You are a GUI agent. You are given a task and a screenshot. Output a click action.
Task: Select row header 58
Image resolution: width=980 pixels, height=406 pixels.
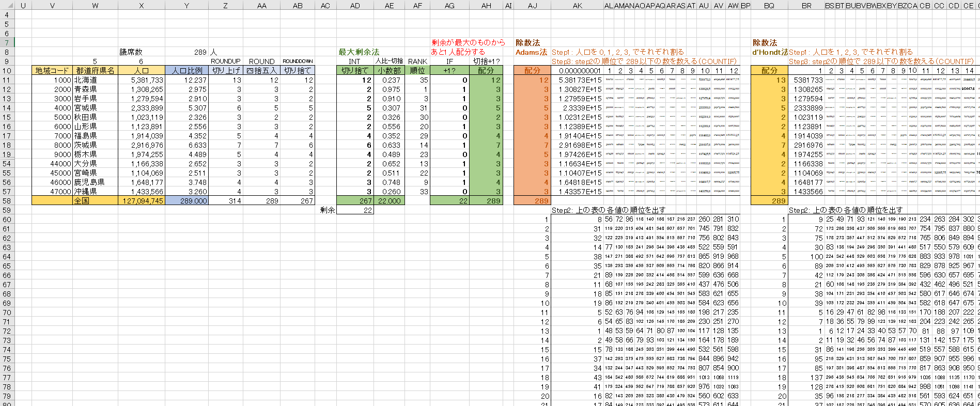point(7,201)
